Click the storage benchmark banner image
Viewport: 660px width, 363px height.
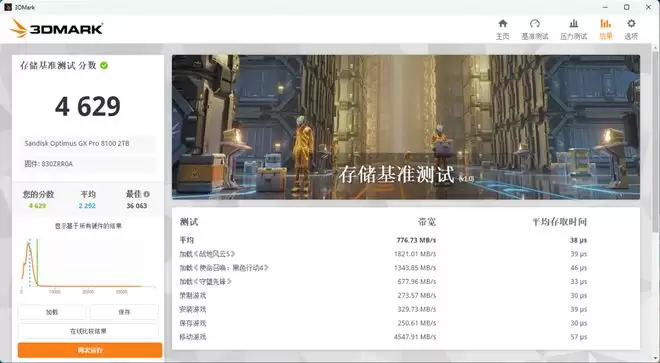(x=406, y=127)
